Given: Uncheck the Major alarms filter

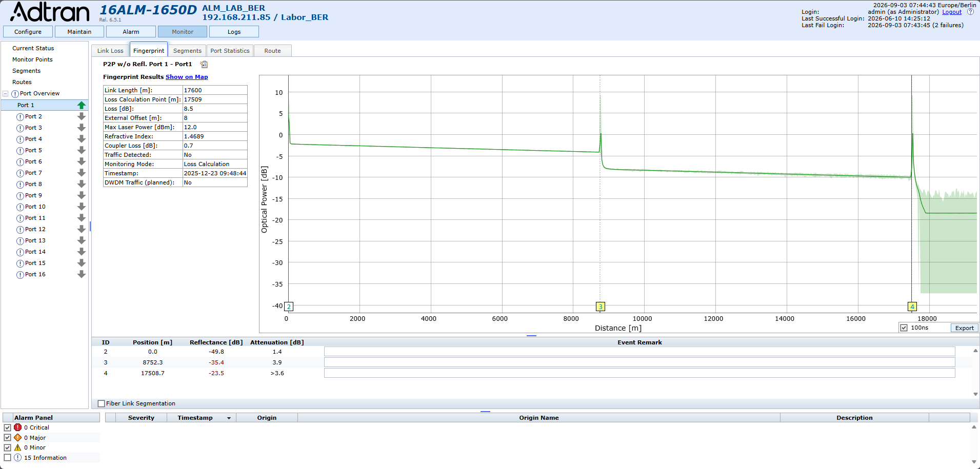Looking at the screenshot, I should click(7, 438).
